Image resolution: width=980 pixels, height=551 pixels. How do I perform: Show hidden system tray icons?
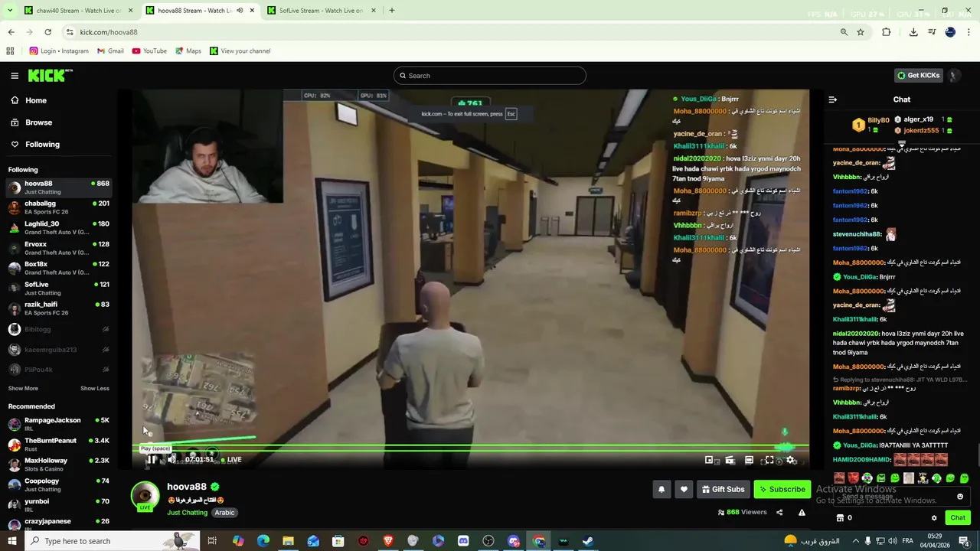click(854, 541)
